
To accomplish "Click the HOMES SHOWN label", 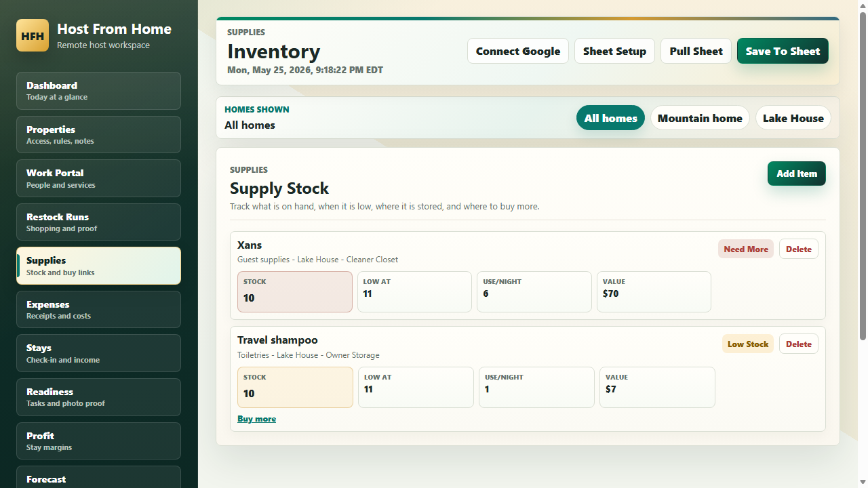I will coord(257,109).
